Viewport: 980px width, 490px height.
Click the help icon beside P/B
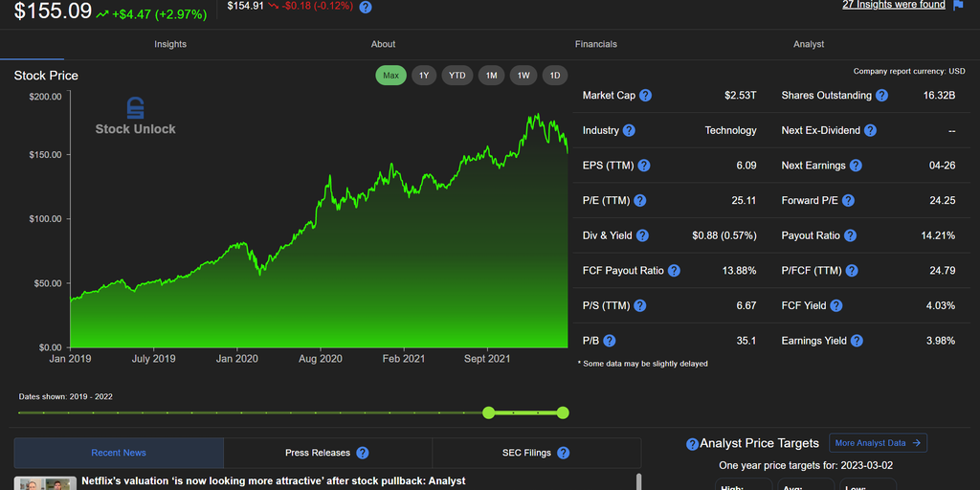(x=609, y=341)
